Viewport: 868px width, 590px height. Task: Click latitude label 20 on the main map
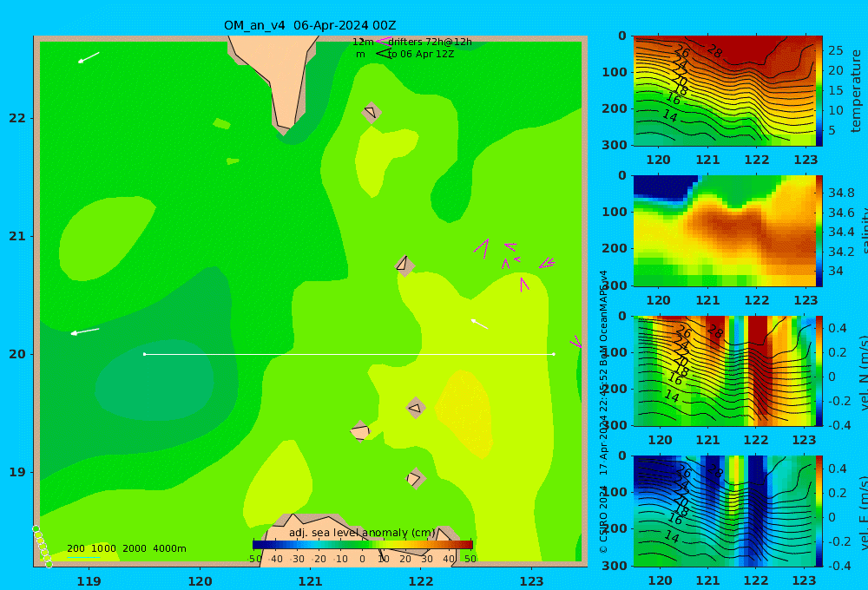point(17,354)
